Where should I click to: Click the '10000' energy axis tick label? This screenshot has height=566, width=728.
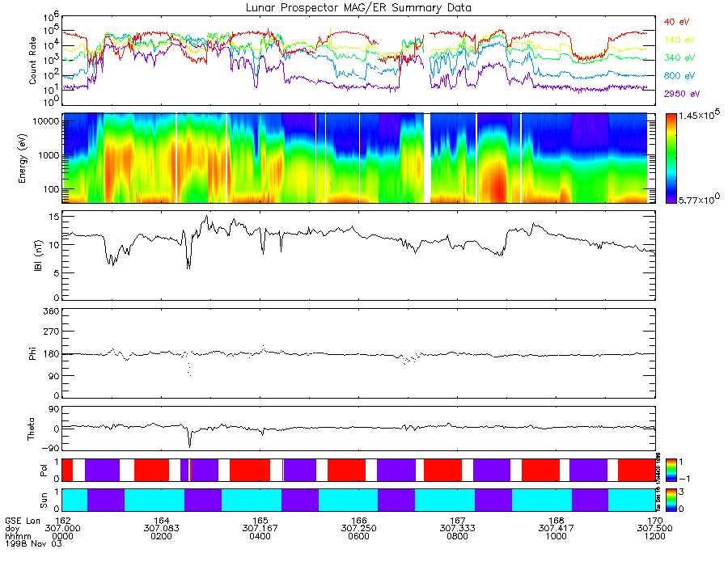click(x=44, y=121)
